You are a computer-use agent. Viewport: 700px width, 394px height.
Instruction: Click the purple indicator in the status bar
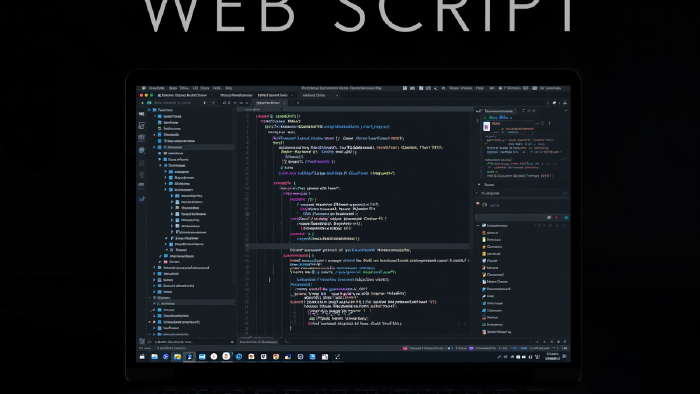pos(471,348)
